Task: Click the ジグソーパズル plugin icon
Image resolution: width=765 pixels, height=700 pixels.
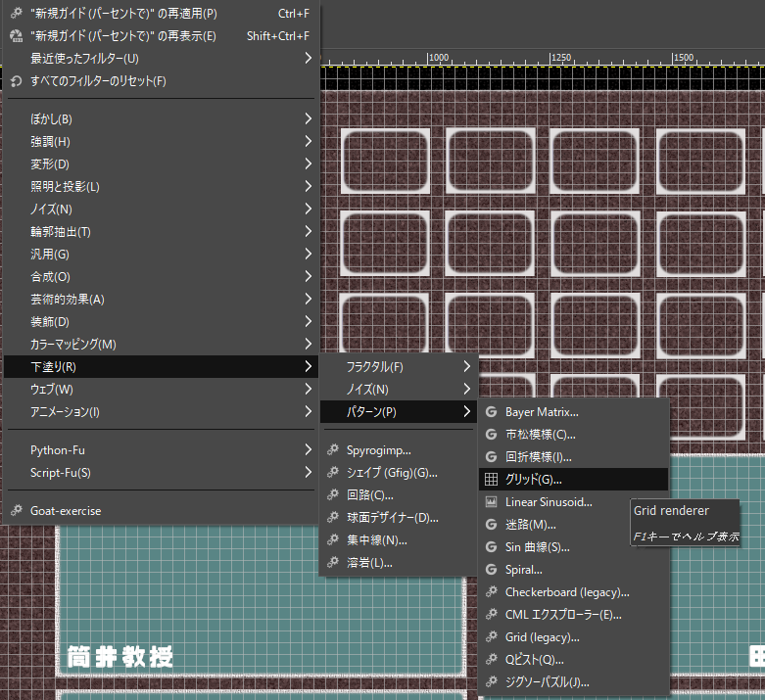Action: click(x=492, y=682)
